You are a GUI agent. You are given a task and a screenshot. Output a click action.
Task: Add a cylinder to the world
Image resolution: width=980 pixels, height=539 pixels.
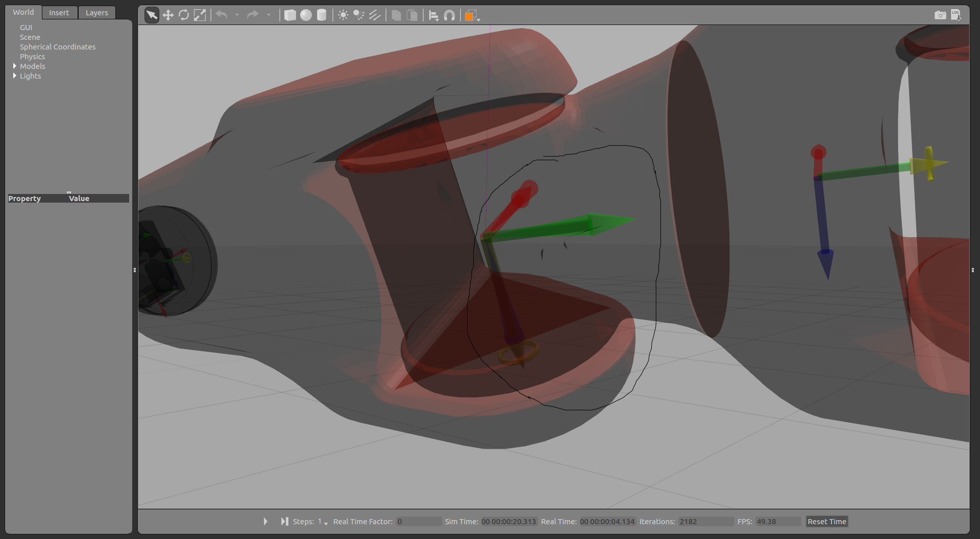(321, 15)
